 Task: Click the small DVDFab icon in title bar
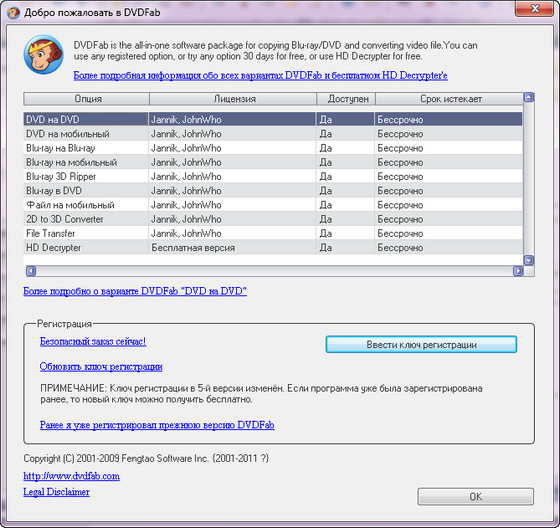click(13, 13)
